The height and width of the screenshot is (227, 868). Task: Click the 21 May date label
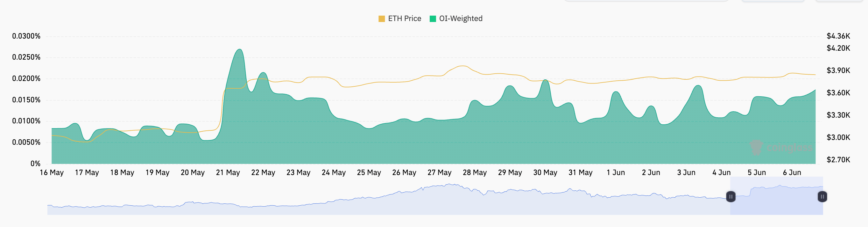click(228, 173)
